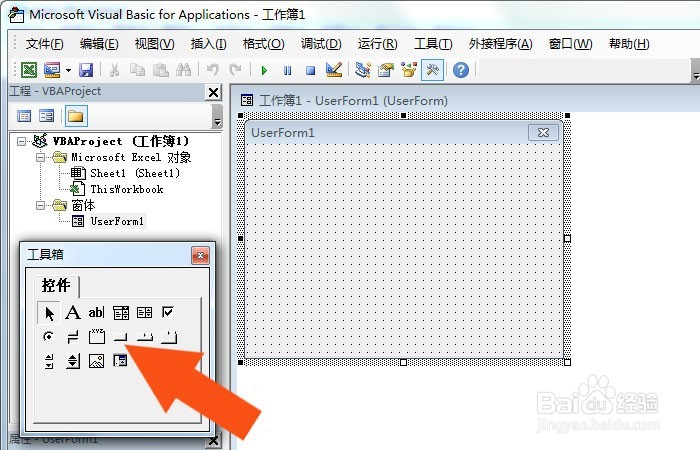Click the Reset stop icon
The height and width of the screenshot is (450, 700).
pos(311,70)
